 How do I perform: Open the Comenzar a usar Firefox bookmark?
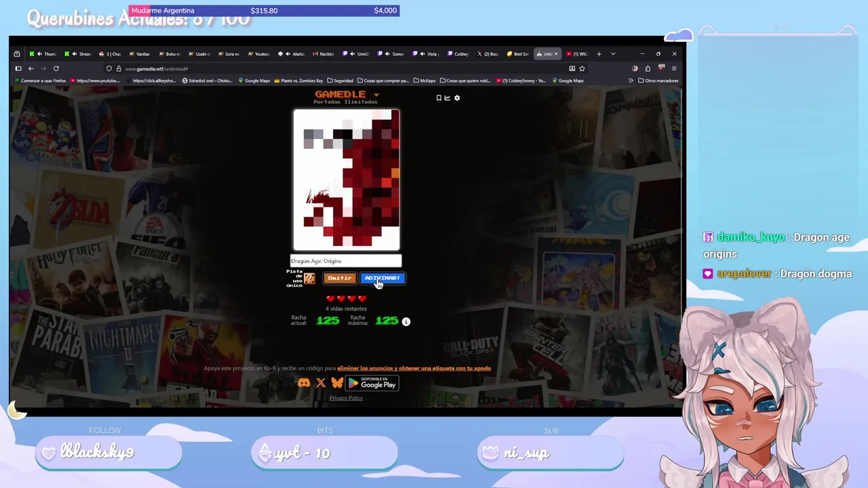(40, 81)
